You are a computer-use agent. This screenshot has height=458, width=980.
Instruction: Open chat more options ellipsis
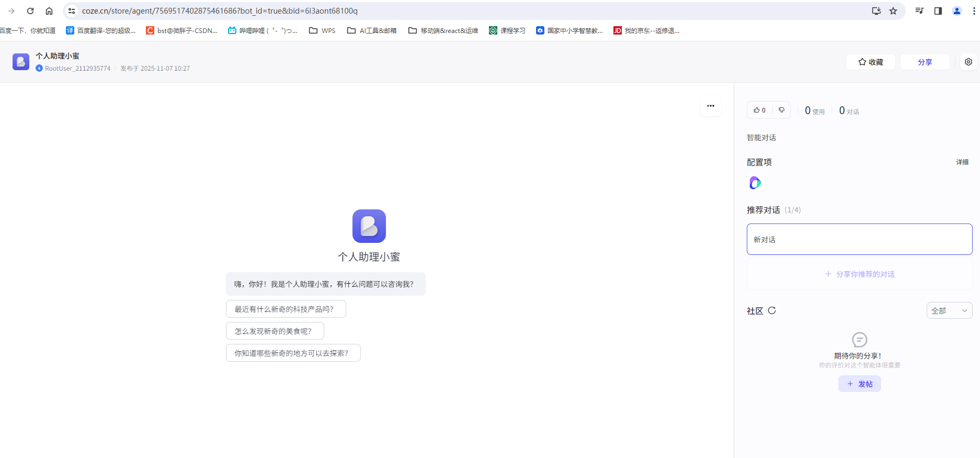[x=711, y=106]
